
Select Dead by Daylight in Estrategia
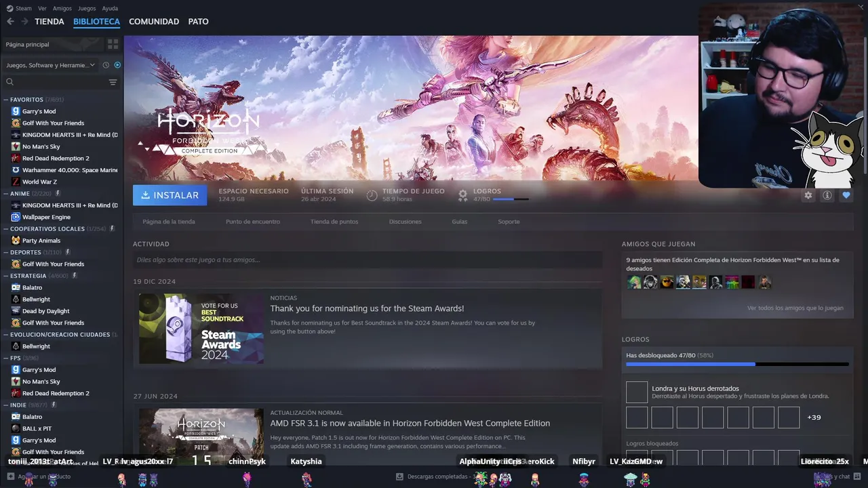[45, 311]
